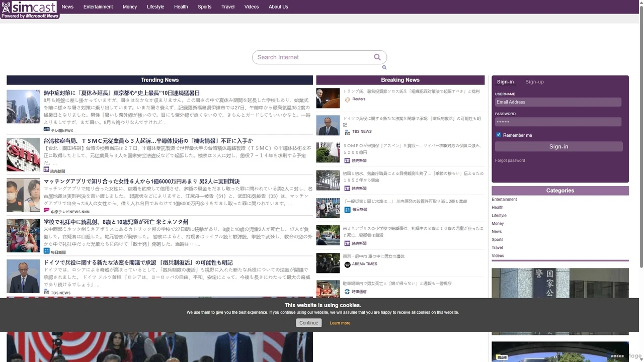The image size is (644, 362).
Task: Open the SOMPO アスペン買収 breaking story
Action: [412, 149]
